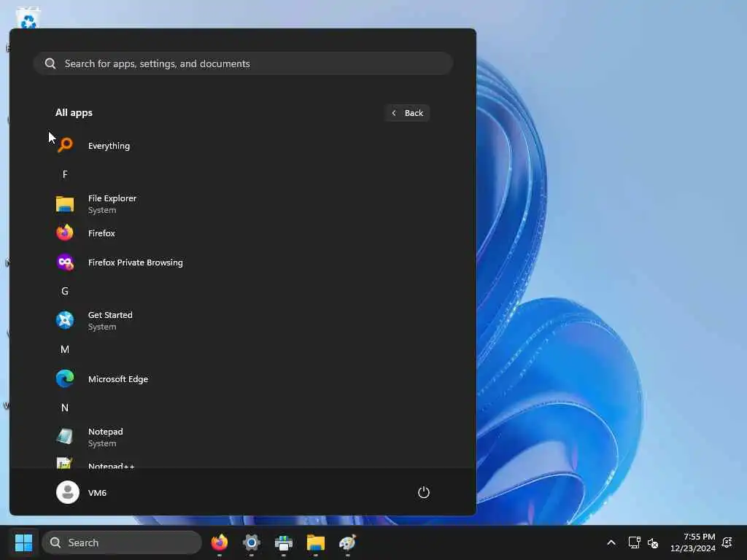
Task: Open File Explorer from the taskbar
Action: tap(315, 542)
